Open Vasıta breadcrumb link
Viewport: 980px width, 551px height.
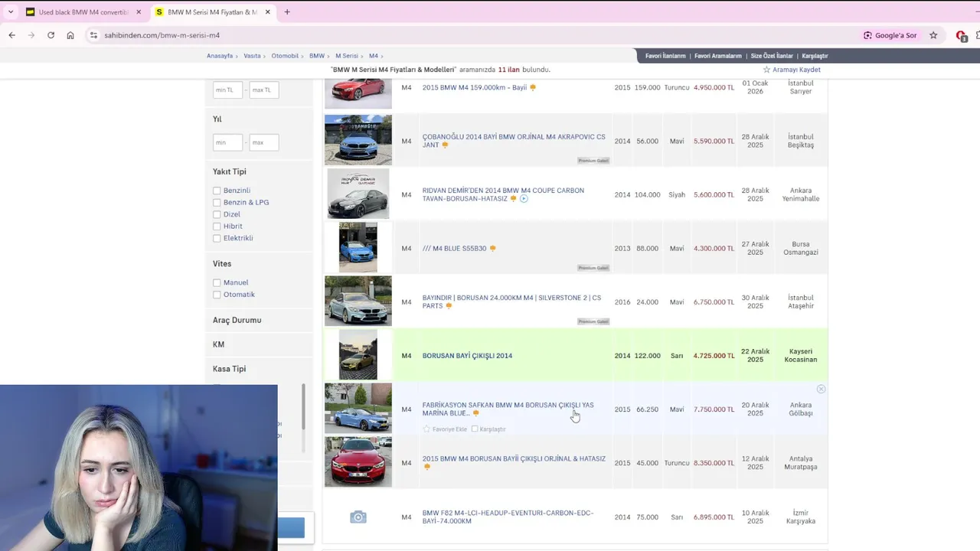[252, 56]
